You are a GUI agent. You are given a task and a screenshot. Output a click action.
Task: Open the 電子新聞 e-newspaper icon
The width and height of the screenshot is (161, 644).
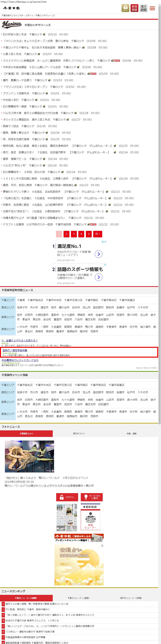tap(143, 8)
